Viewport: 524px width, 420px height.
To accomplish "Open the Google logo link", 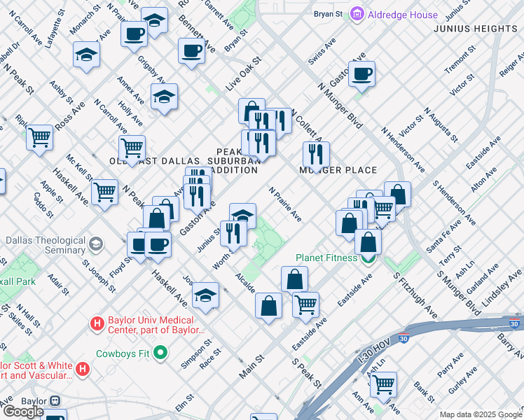I will pos(23,412).
